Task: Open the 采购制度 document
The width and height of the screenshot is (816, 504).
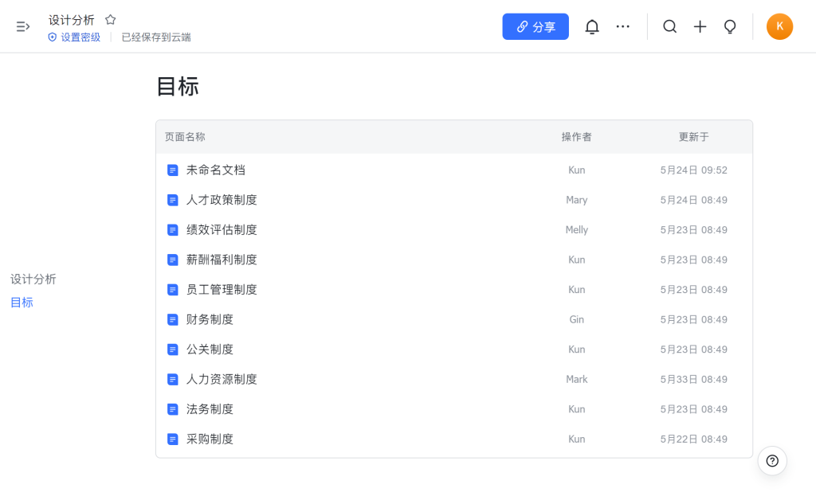Action: click(x=210, y=440)
